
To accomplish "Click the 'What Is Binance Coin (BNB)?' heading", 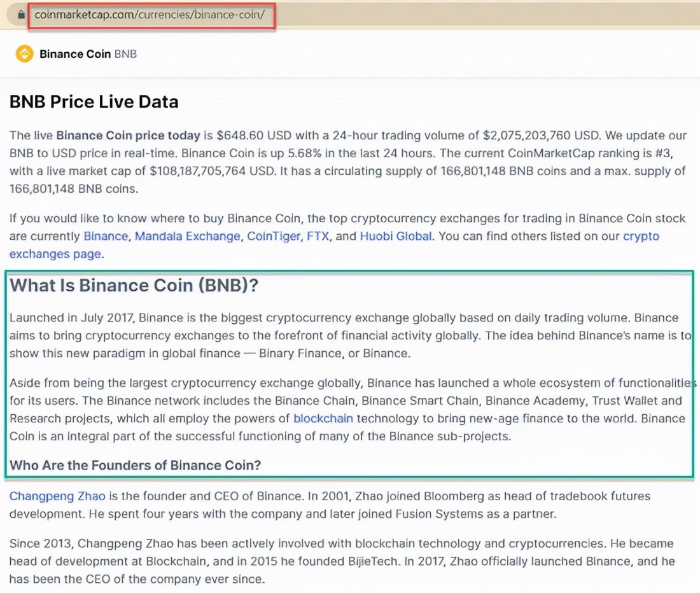I will tap(134, 286).
